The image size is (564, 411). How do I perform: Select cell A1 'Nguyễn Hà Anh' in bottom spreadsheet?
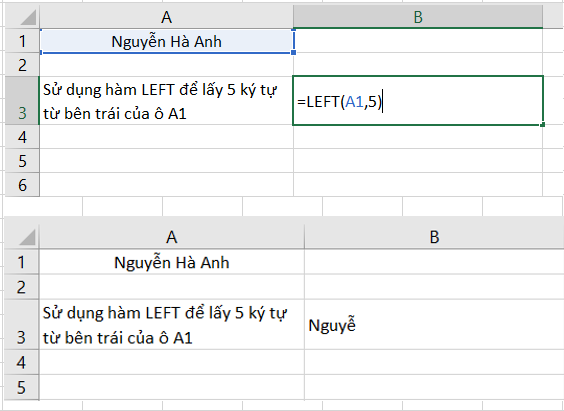pyautogui.click(x=172, y=262)
